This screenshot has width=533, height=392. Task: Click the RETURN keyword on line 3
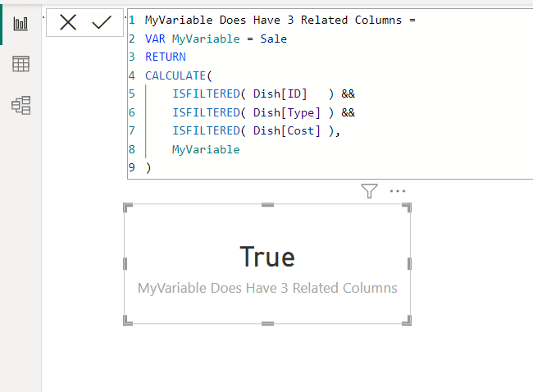(166, 57)
